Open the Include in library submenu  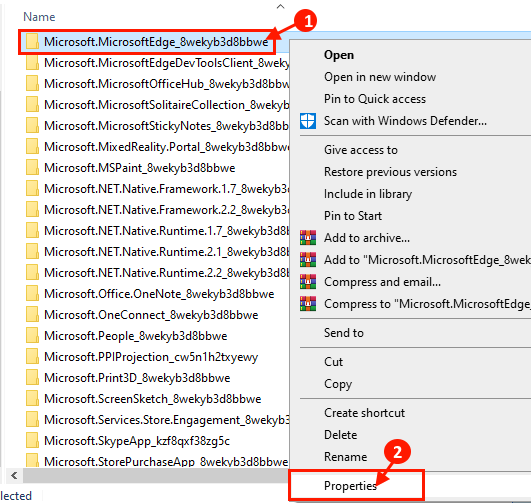point(368,194)
